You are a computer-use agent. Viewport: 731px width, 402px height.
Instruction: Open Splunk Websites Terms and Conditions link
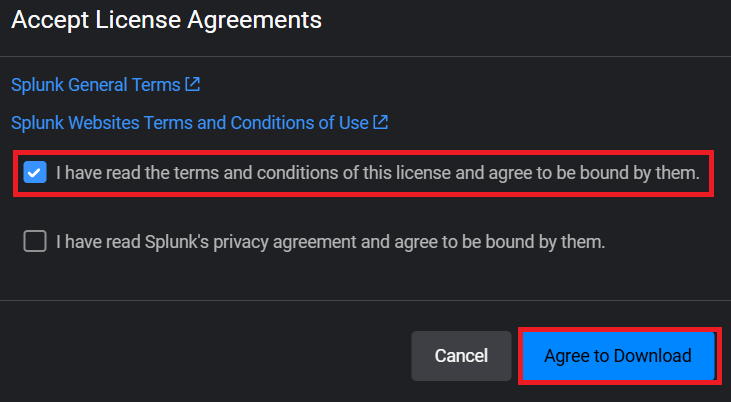pos(190,123)
